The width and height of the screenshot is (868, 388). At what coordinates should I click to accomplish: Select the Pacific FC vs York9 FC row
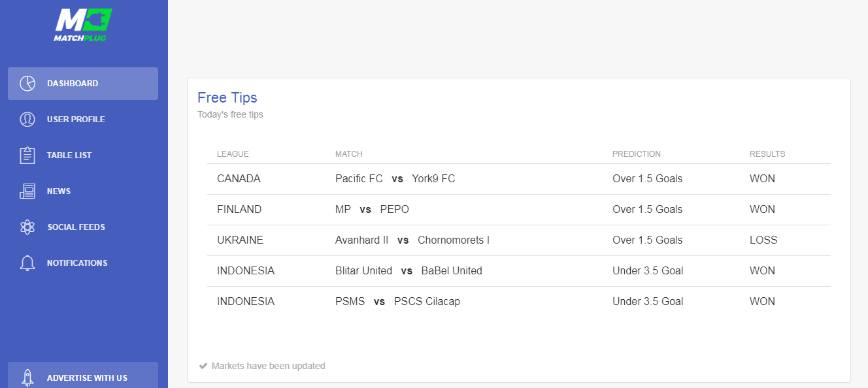[519, 179]
